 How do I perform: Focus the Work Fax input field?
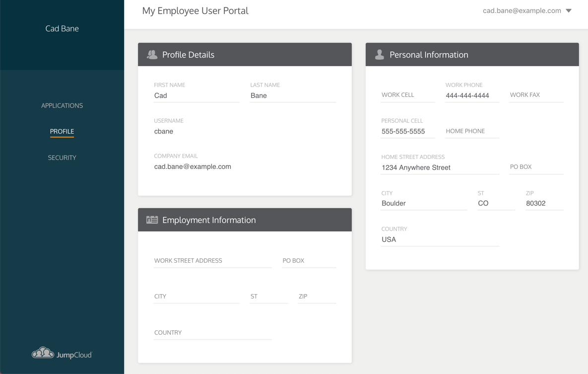(x=536, y=95)
